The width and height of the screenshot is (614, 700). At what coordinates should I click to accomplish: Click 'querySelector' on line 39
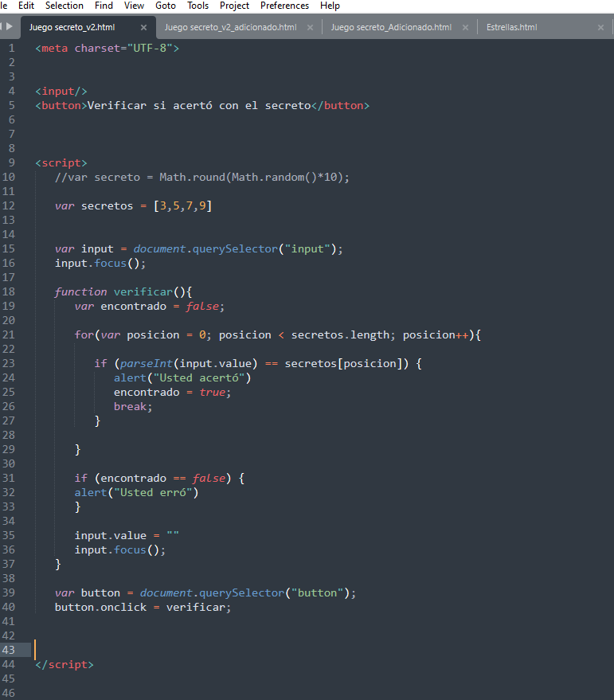241,593
